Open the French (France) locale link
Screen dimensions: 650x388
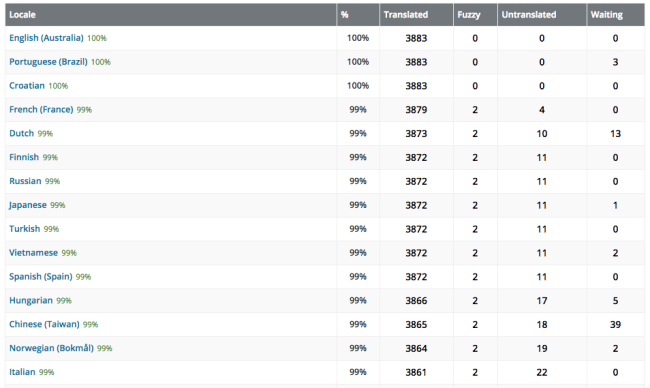(x=41, y=109)
